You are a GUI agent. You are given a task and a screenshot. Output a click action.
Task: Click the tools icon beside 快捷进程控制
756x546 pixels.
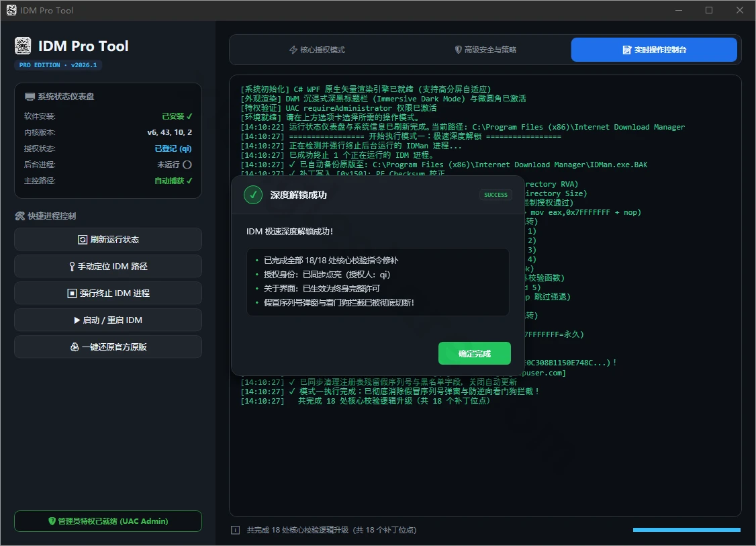tap(19, 216)
